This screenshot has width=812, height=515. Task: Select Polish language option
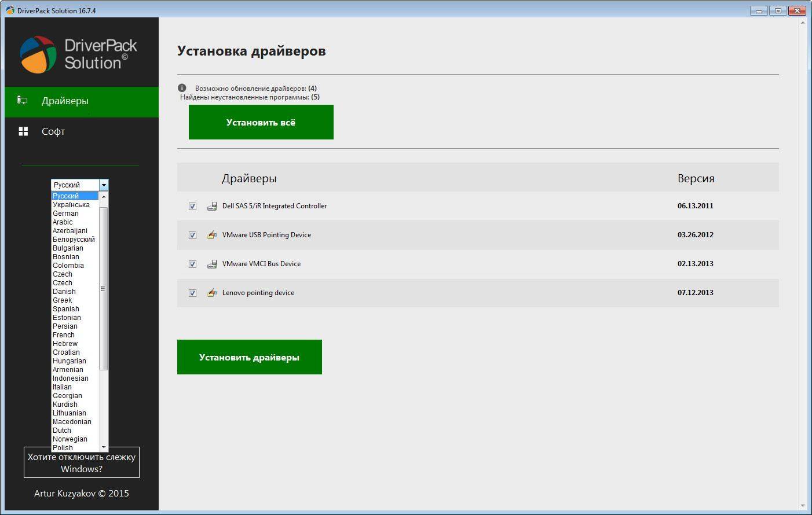[75, 447]
